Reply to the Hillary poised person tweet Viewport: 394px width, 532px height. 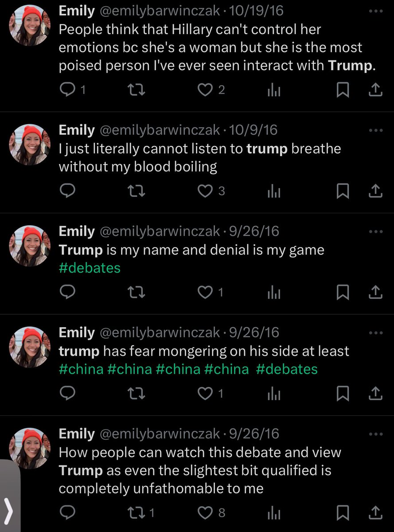click(x=67, y=90)
